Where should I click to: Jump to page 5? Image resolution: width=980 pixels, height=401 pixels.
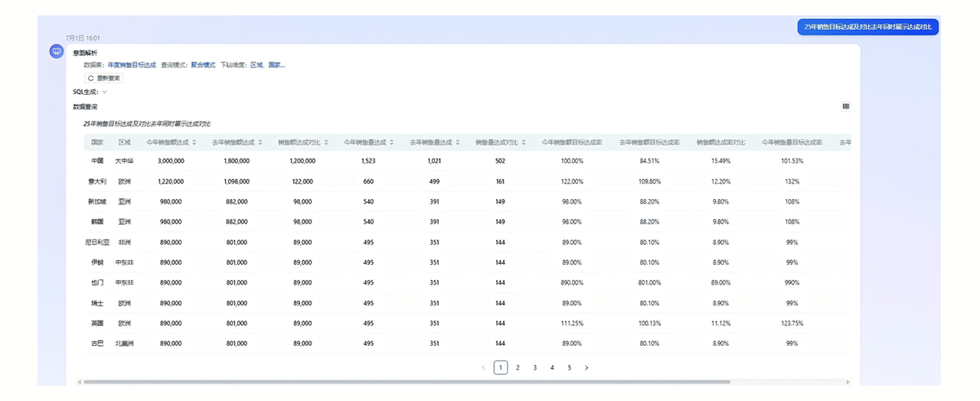pyautogui.click(x=569, y=368)
